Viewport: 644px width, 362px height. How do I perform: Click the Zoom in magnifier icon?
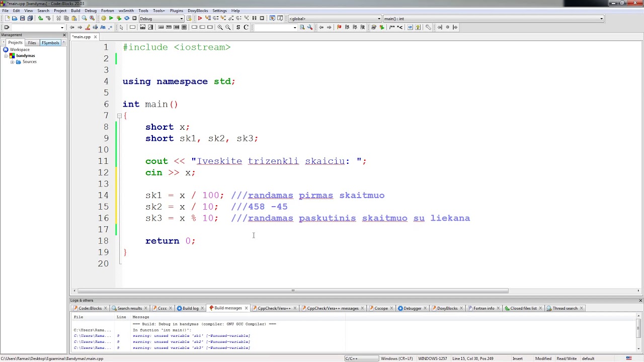click(x=220, y=27)
